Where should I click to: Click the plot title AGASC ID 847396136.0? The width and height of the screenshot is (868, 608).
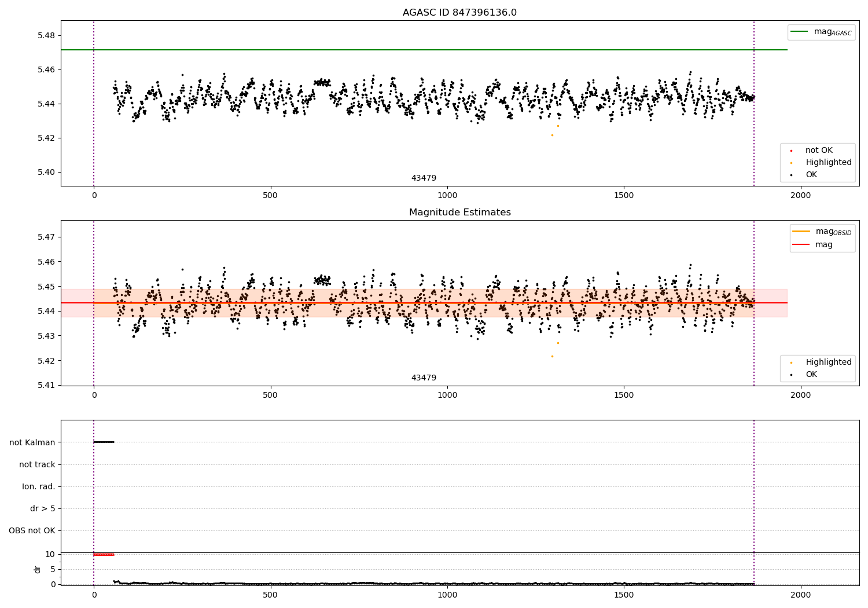(x=459, y=13)
